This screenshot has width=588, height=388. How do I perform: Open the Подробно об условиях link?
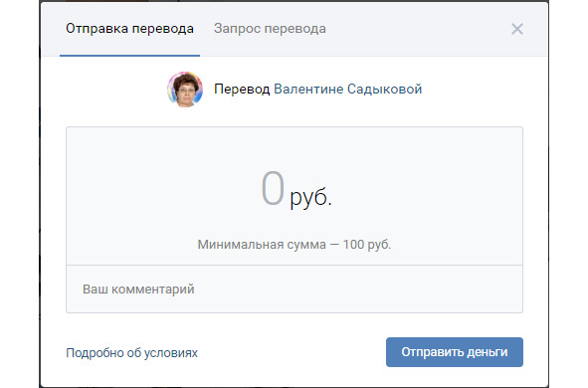pos(131,353)
